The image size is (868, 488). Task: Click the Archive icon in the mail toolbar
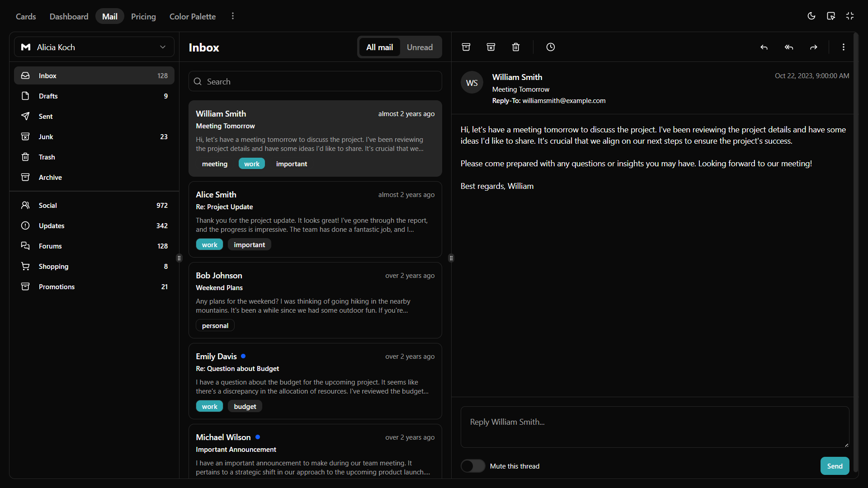466,47
